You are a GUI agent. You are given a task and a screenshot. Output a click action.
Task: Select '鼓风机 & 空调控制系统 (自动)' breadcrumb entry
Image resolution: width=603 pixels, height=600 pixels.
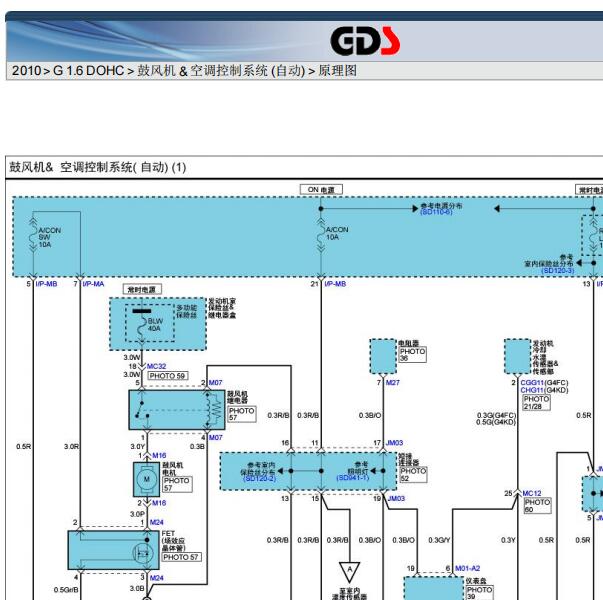[x=221, y=71]
